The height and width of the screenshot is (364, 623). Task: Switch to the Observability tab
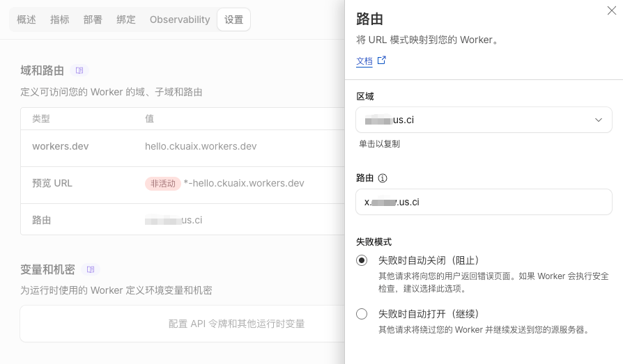point(180,19)
